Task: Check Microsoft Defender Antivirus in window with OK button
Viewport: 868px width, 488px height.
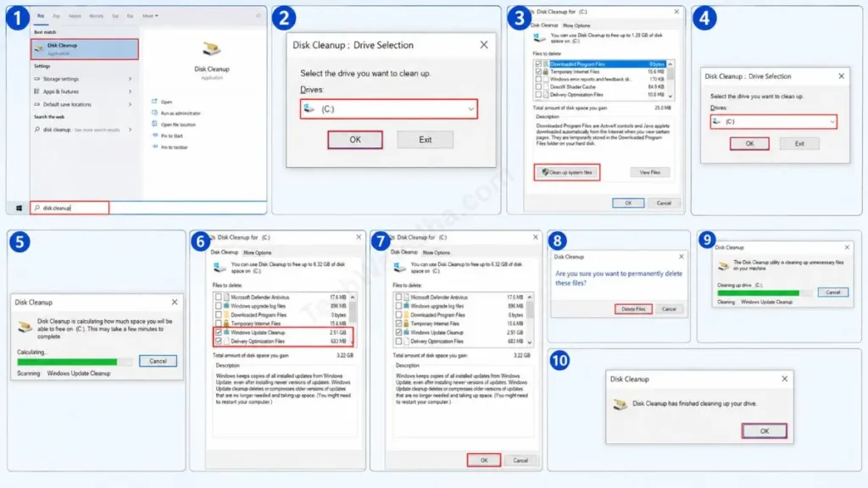Action: (x=398, y=297)
